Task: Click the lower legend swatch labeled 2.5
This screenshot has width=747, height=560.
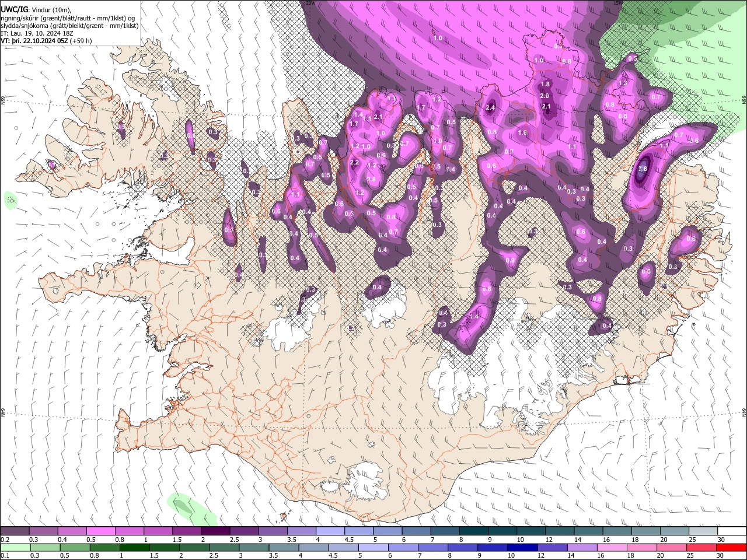Action: point(224,547)
